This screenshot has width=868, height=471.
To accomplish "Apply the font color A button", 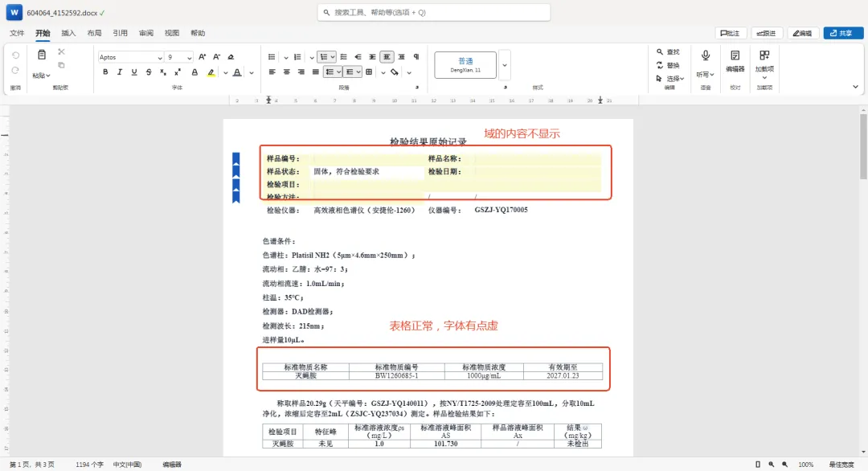I will point(237,72).
